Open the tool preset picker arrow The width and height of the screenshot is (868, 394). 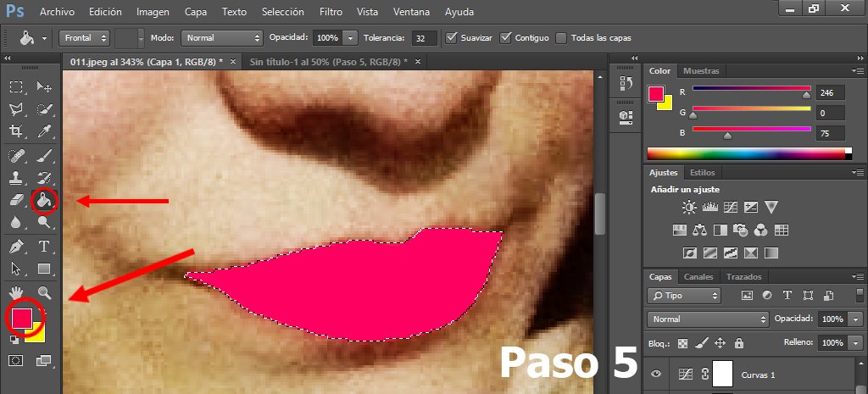tap(44, 39)
